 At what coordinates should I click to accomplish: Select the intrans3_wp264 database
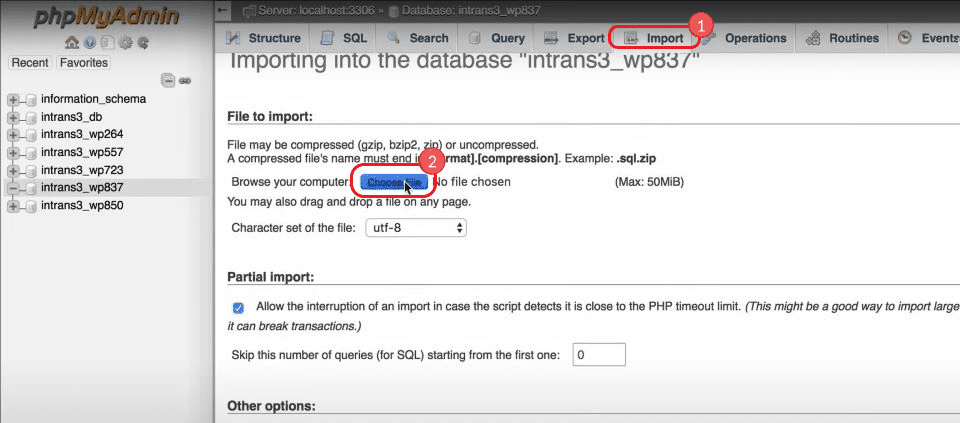(82, 135)
